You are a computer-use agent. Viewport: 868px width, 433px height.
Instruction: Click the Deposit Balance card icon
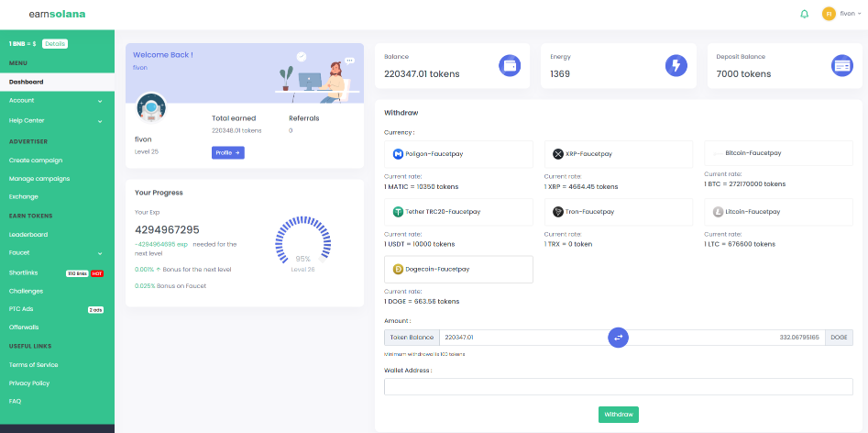coord(841,65)
